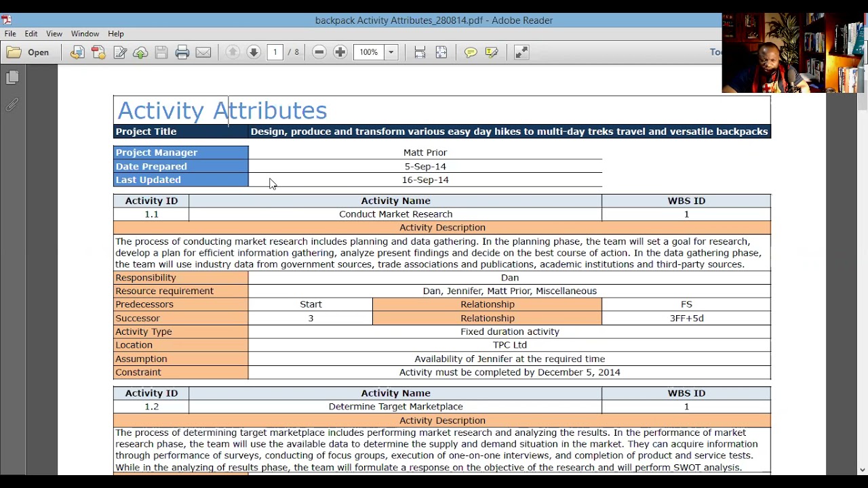Click 'Availability of Jennifer at the required time'
This screenshot has height=488, width=868.
[x=510, y=359]
